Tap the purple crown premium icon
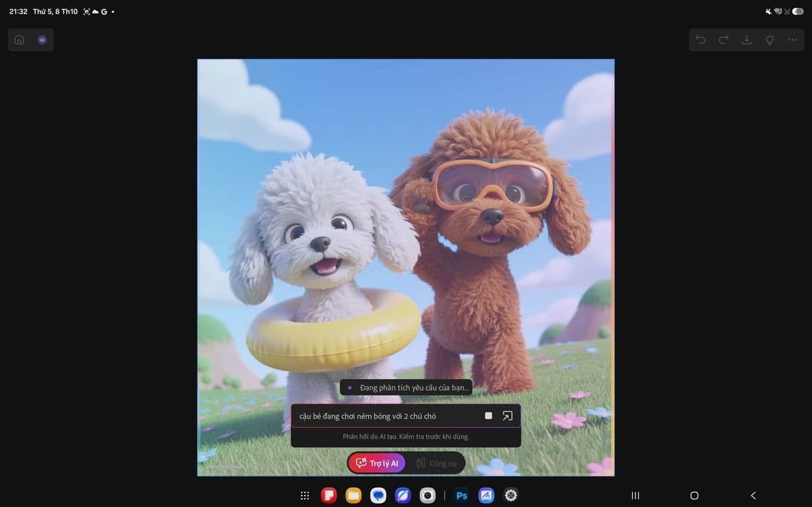The height and width of the screenshot is (507, 812). 42,40
